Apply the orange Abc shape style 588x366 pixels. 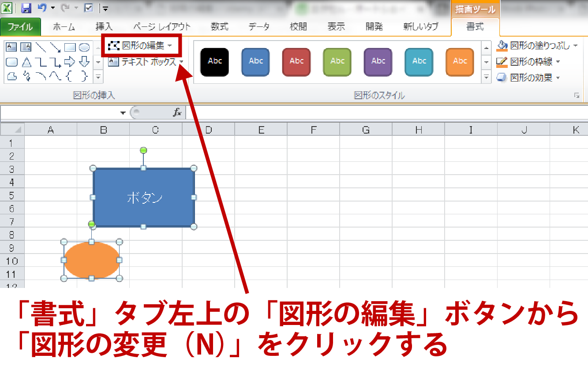pos(460,62)
